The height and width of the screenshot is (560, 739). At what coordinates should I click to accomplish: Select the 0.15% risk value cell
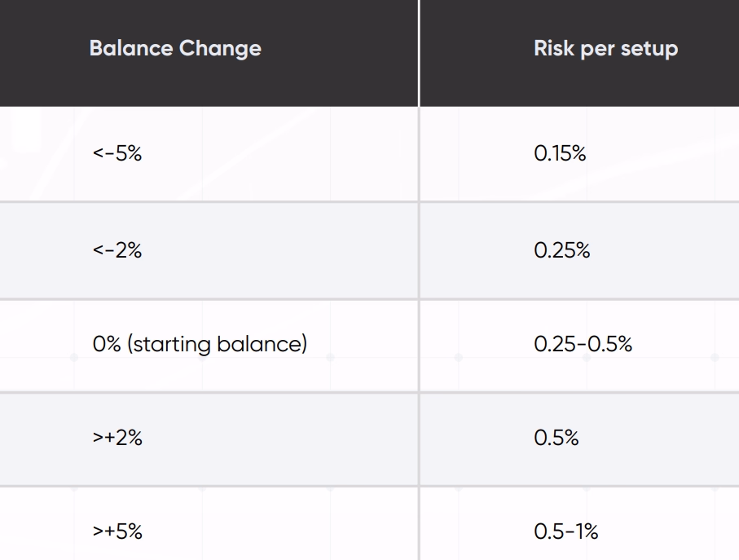pyautogui.click(x=560, y=154)
